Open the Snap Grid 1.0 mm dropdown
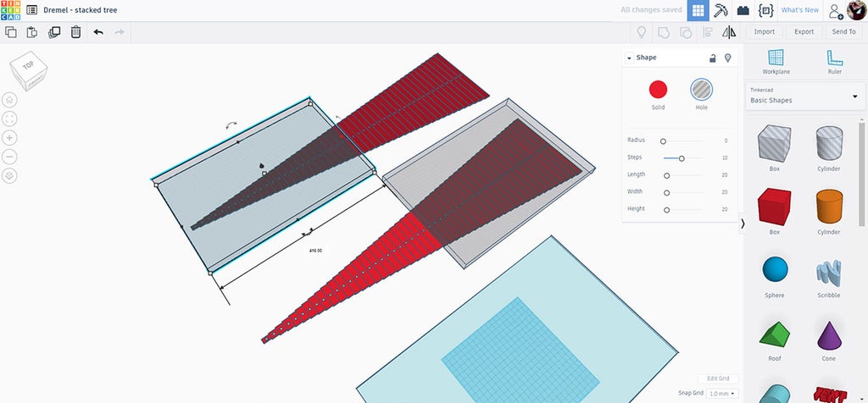Image resolution: width=868 pixels, height=403 pixels. [722, 393]
